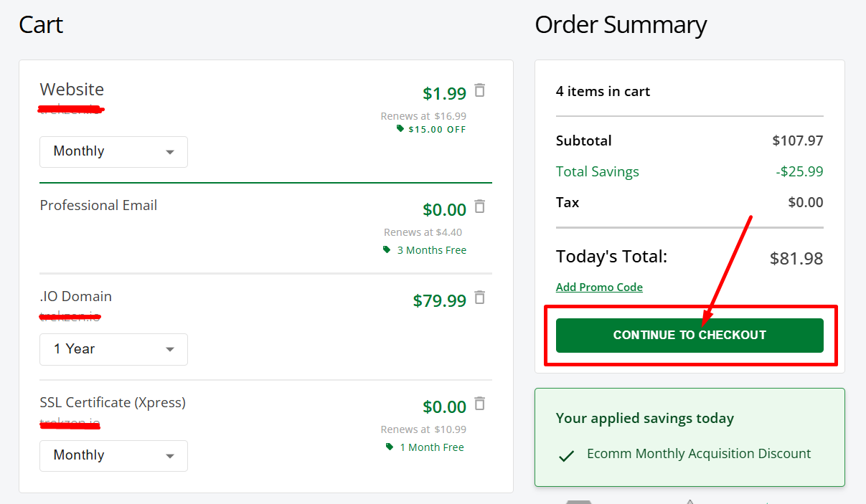
Task: Delete the SSL Certificate (Xpress) via trash icon
Action: 479,404
